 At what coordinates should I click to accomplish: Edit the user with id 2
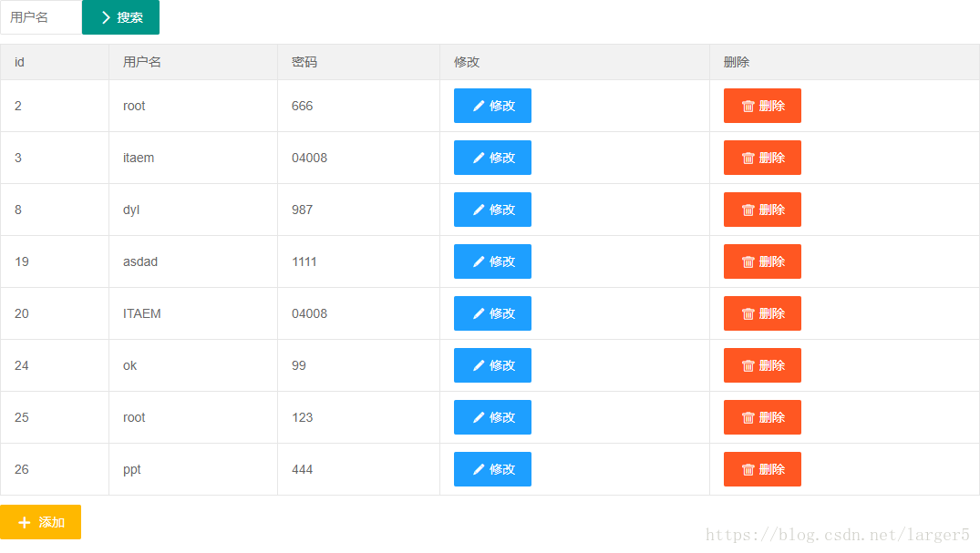coord(492,106)
